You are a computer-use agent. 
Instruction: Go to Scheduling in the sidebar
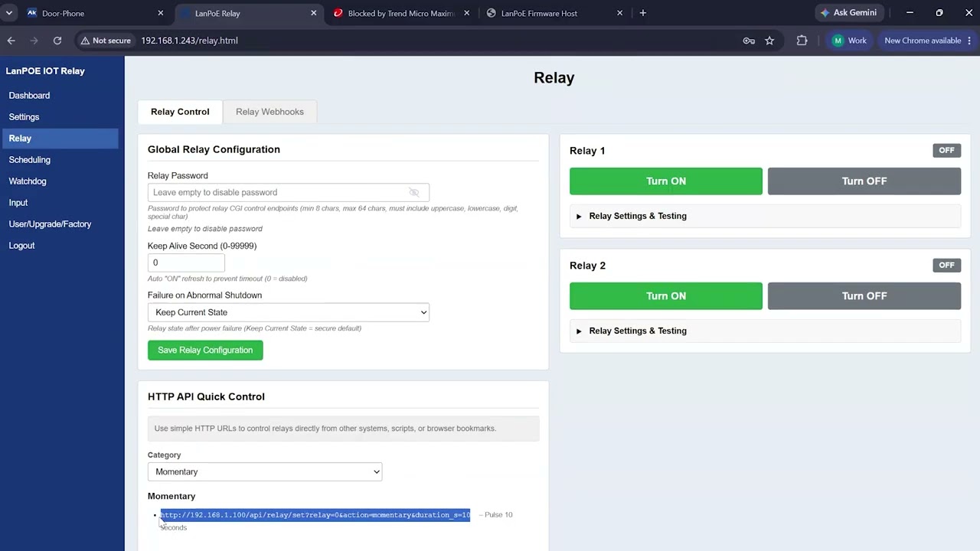pos(29,160)
